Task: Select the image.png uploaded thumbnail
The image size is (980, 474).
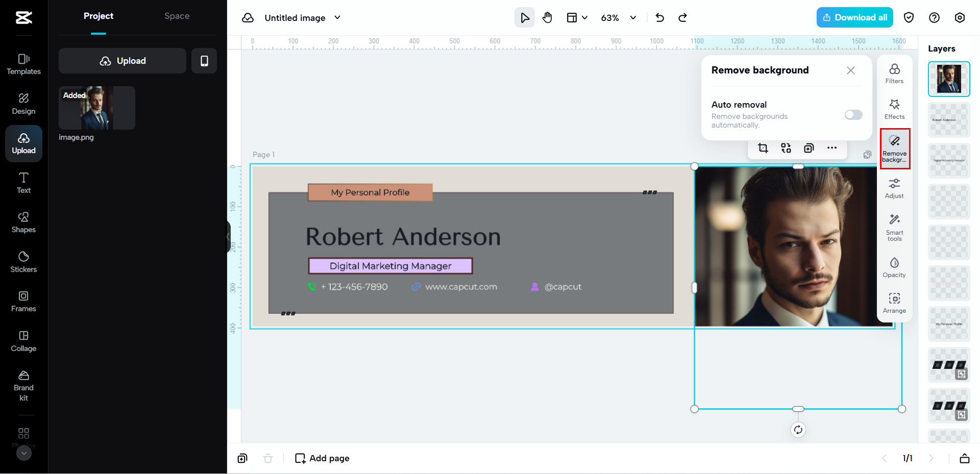Action: point(97,108)
